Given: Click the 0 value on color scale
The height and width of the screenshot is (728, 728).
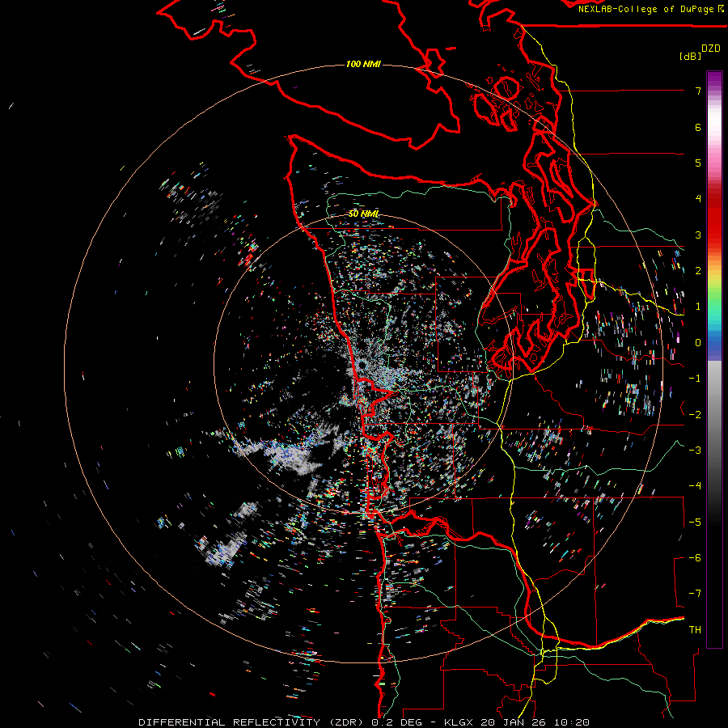Looking at the screenshot, I should click(x=698, y=343).
